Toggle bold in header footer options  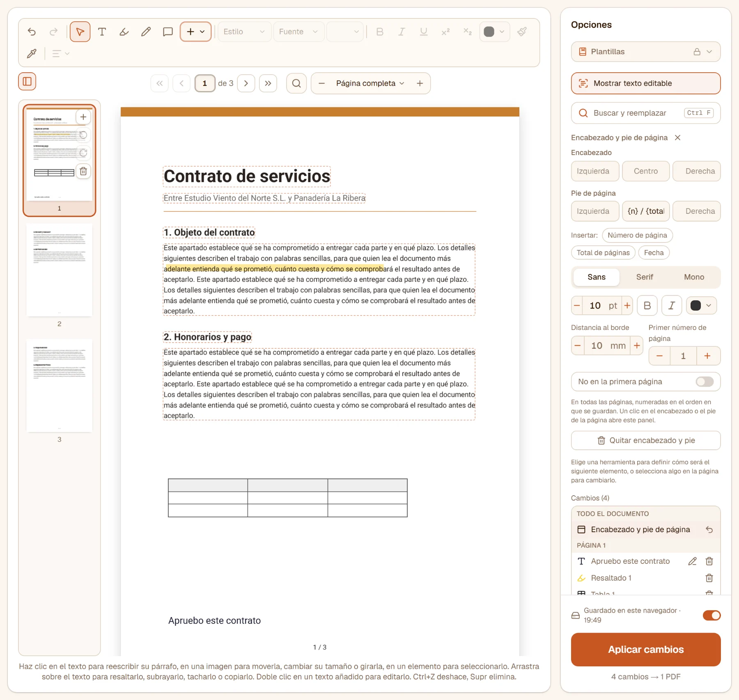point(647,306)
